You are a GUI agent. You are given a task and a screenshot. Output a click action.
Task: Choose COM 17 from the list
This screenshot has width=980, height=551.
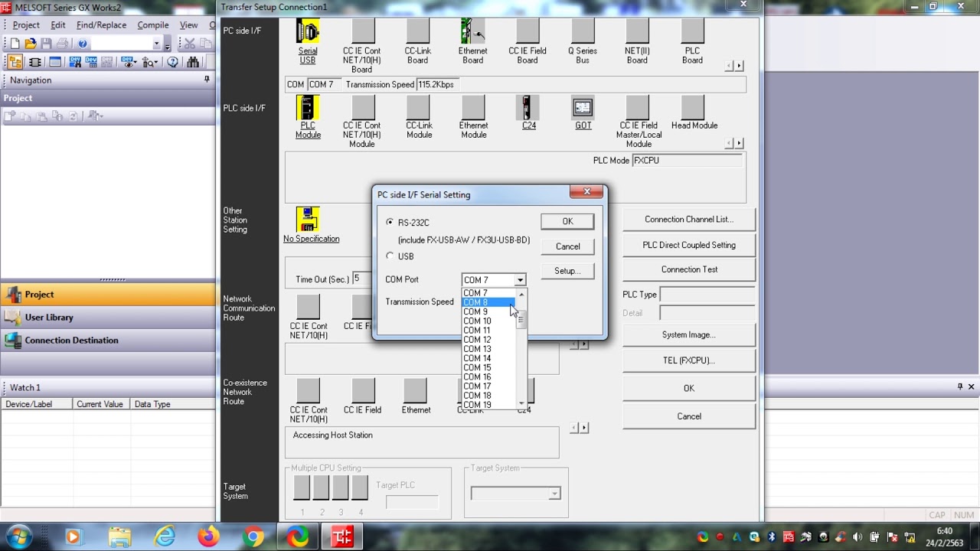point(490,386)
